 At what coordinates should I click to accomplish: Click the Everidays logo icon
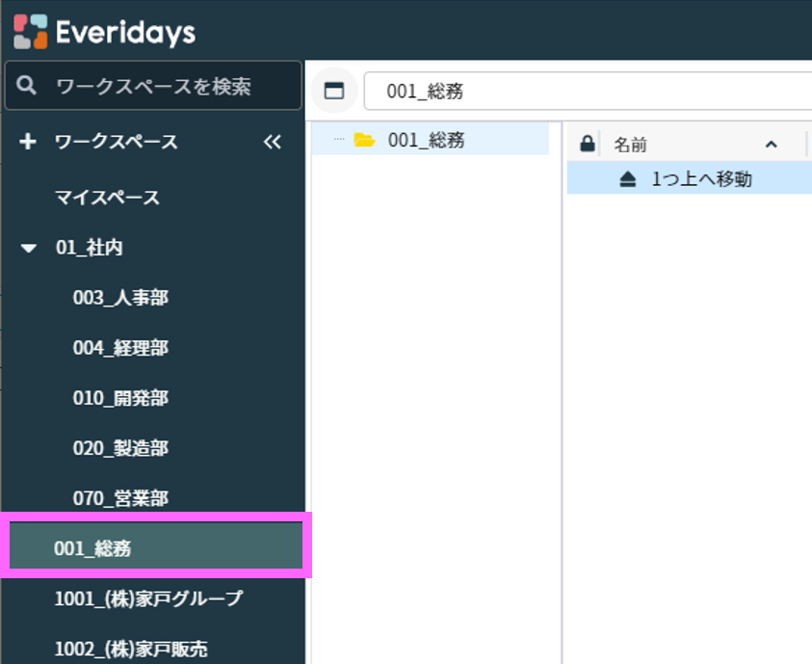(x=30, y=32)
